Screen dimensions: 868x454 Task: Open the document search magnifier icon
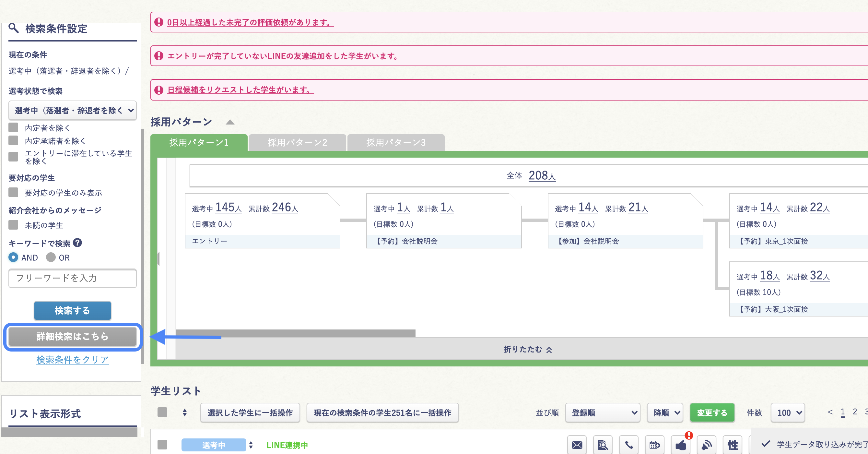tap(603, 445)
